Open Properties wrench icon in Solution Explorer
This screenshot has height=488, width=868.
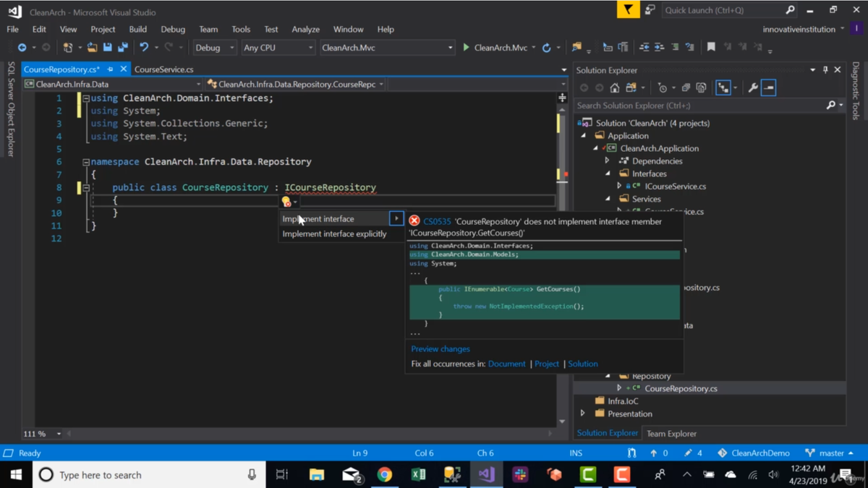click(753, 88)
